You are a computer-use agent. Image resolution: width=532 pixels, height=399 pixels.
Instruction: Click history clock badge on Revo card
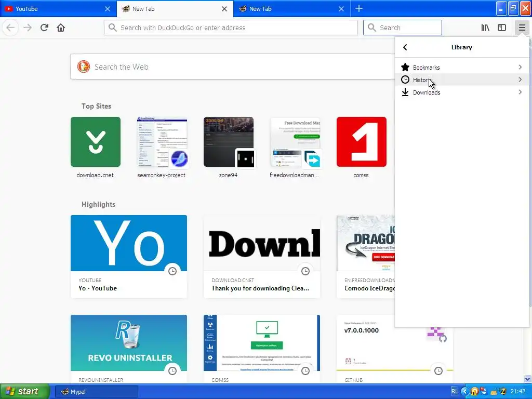pyautogui.click(x=172, y=371)
